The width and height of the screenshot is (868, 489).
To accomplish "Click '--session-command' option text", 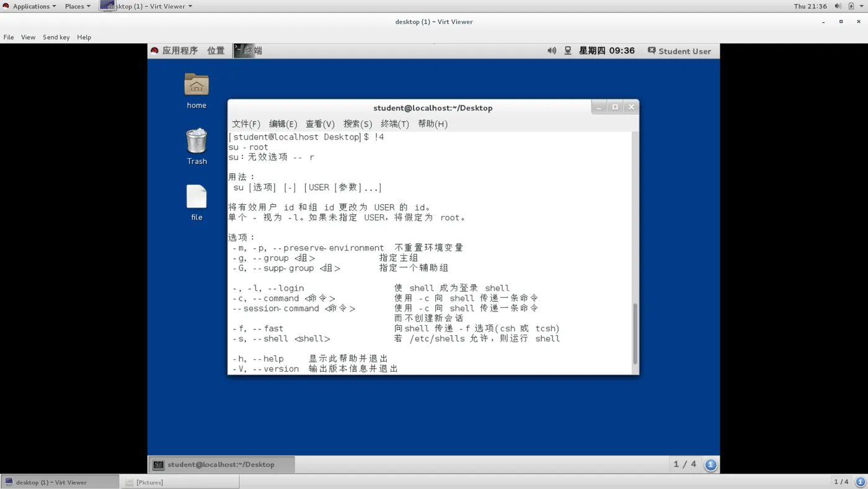I will [276, 308].
